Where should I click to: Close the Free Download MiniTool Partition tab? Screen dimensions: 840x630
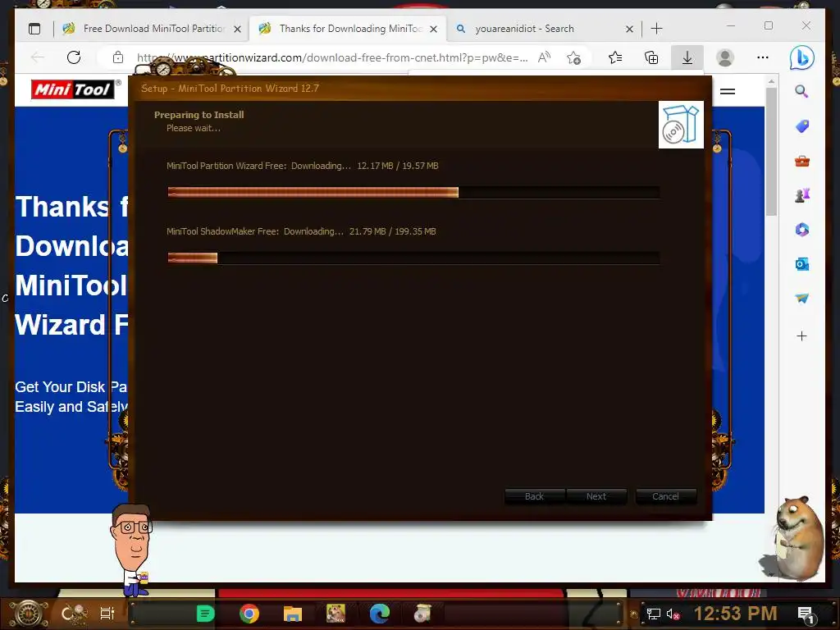[x=237, y=29]
